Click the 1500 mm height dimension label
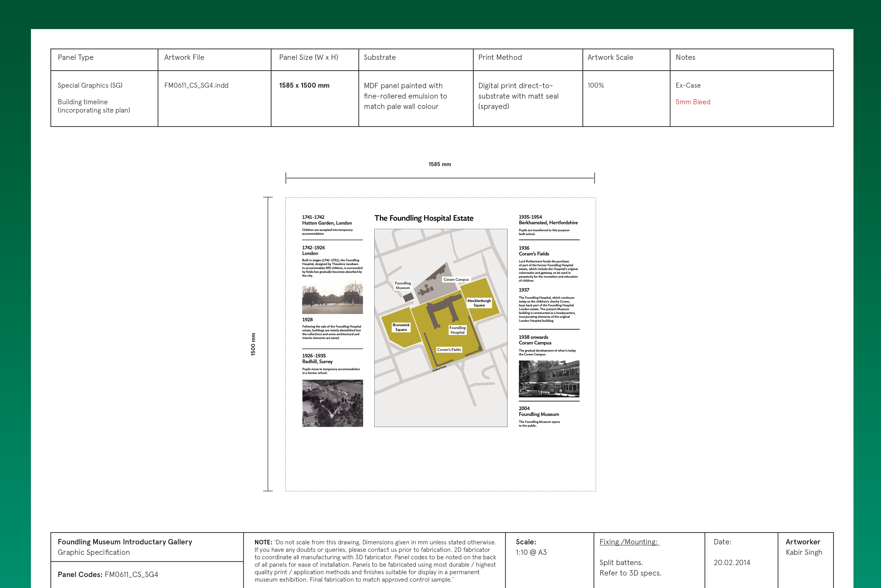Image resolution: width=881 pixels, height=588 pixels. tap(253, 344)
